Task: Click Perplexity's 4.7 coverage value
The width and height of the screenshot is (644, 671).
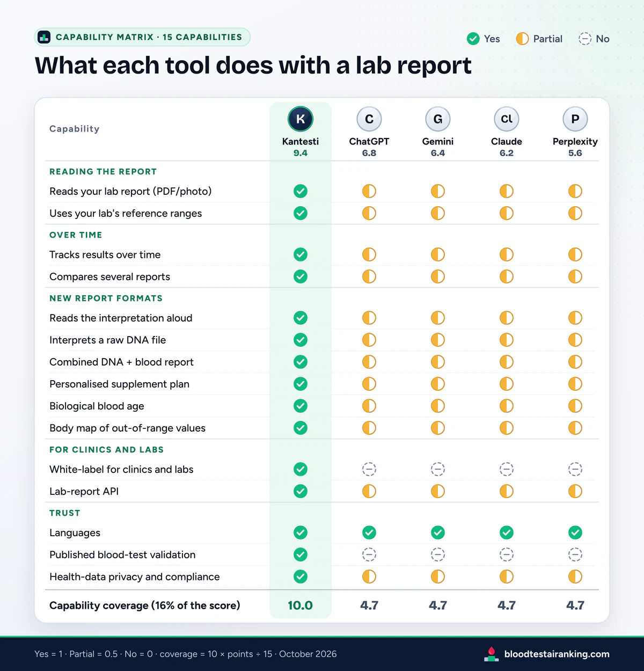Action: tap(575, 606)
